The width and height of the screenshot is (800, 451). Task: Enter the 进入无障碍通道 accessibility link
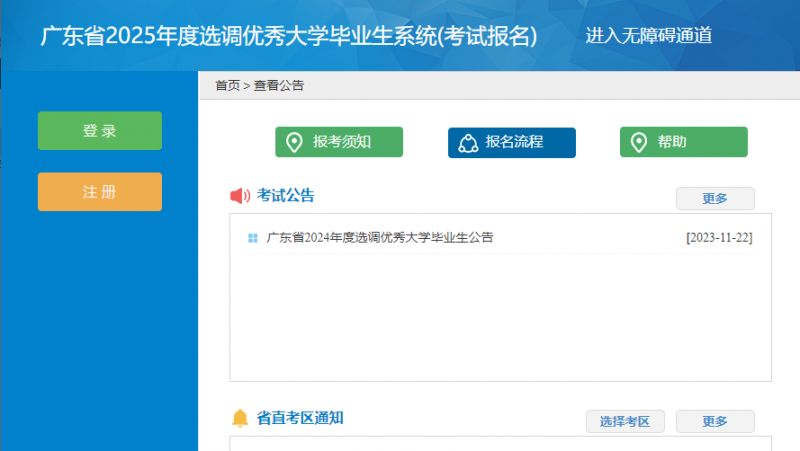coord(648,35)
